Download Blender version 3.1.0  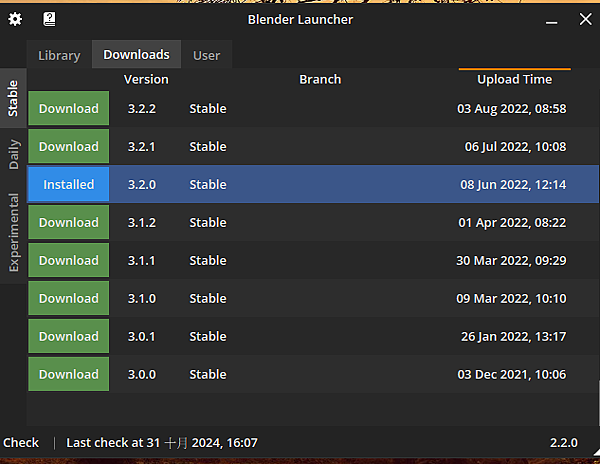[x=69, y=298]
